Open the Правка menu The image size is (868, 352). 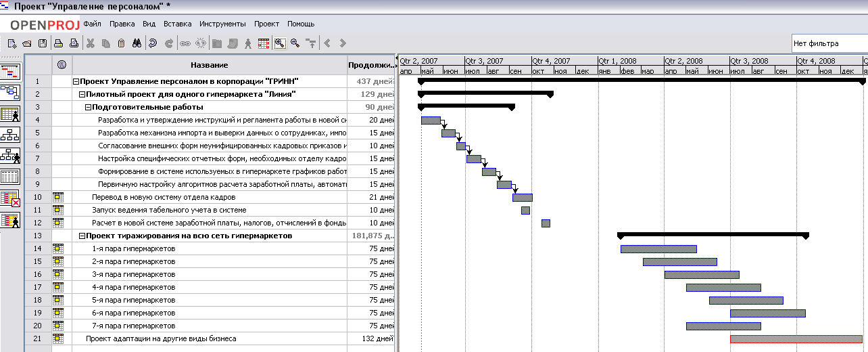click(x=122, y=24)
